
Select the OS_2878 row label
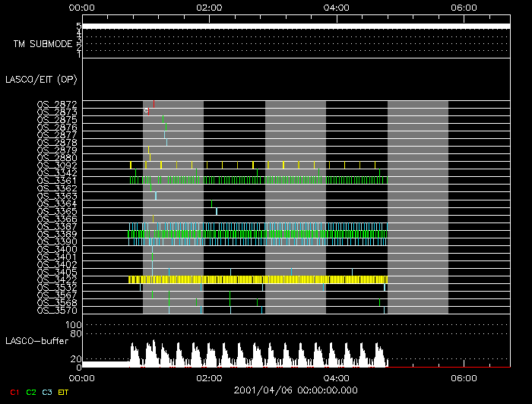(57, 142)
